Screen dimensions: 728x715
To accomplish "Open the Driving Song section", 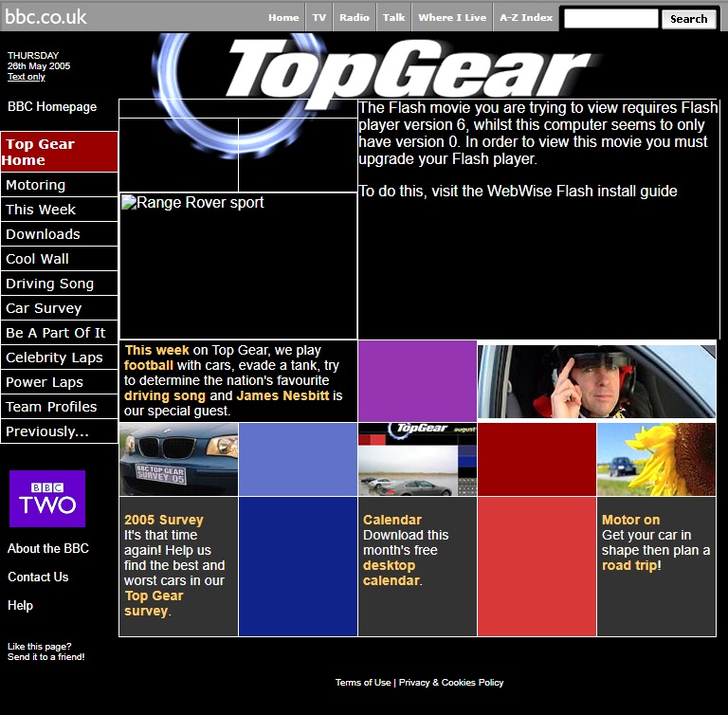I will 59,284.
